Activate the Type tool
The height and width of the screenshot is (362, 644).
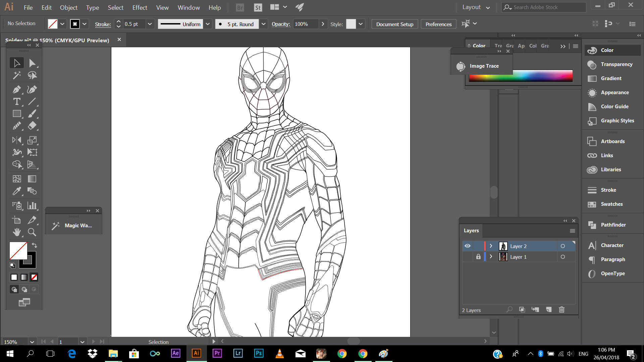coord(17,102)
